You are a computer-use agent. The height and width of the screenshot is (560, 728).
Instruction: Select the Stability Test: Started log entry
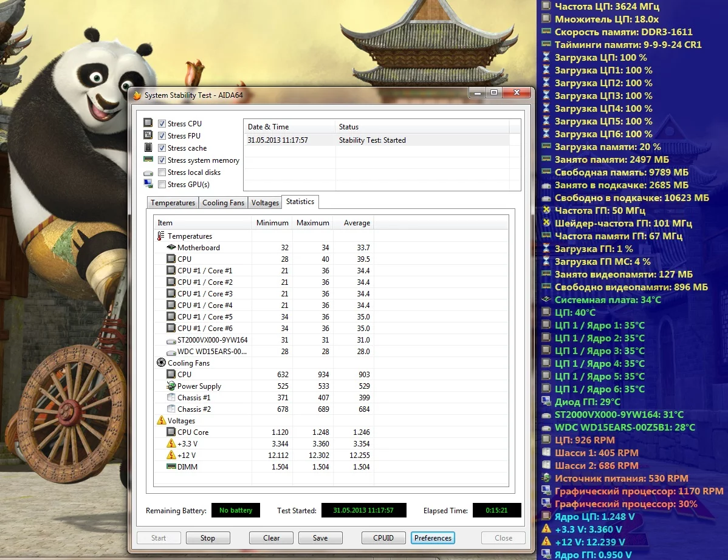(377, 140)
